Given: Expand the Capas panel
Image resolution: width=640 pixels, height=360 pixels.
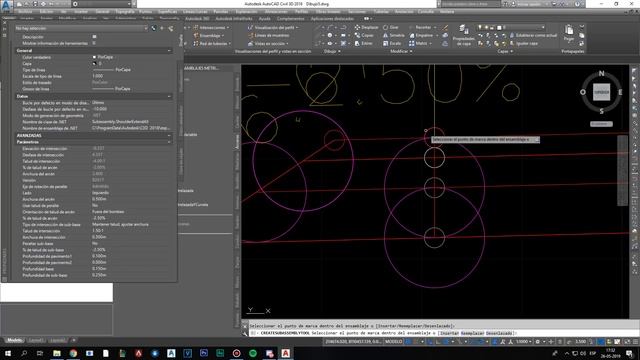Looking at the screenshot, I should [504, 51].
